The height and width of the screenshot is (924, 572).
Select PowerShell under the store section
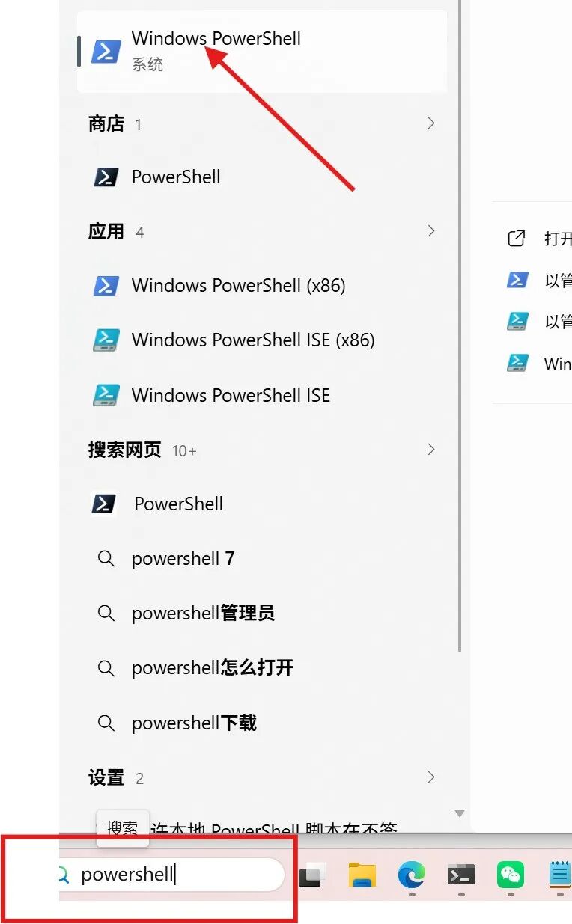262,177
